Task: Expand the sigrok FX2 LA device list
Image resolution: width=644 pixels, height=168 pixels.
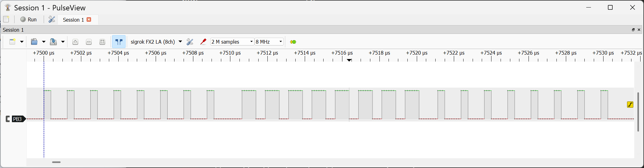Action: click(x=180, y=42)
